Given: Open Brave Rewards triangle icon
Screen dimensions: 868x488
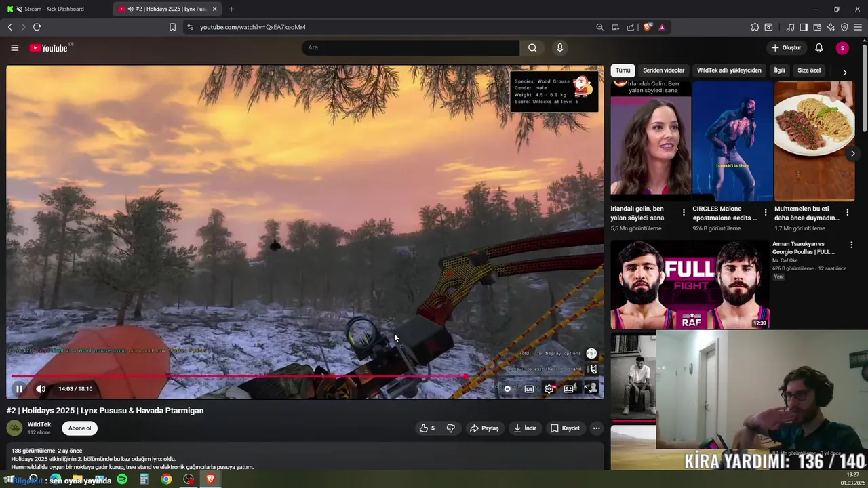Looking at the screenshot, I should 662,27.
